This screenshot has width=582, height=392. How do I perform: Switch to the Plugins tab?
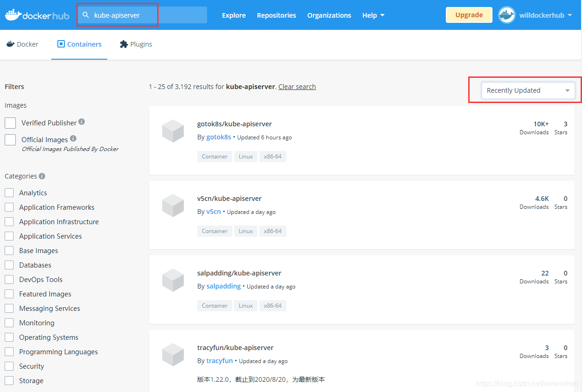click(136, 44)
